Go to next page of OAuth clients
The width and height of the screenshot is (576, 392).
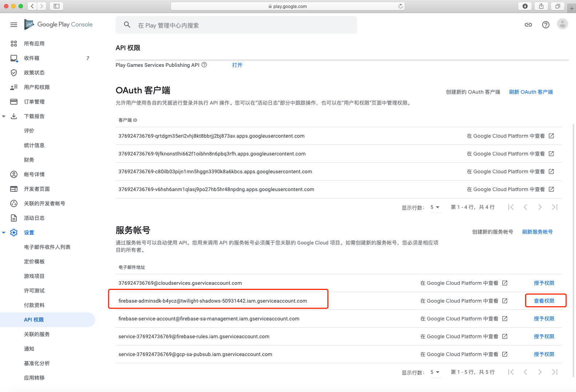coord(540,207)
